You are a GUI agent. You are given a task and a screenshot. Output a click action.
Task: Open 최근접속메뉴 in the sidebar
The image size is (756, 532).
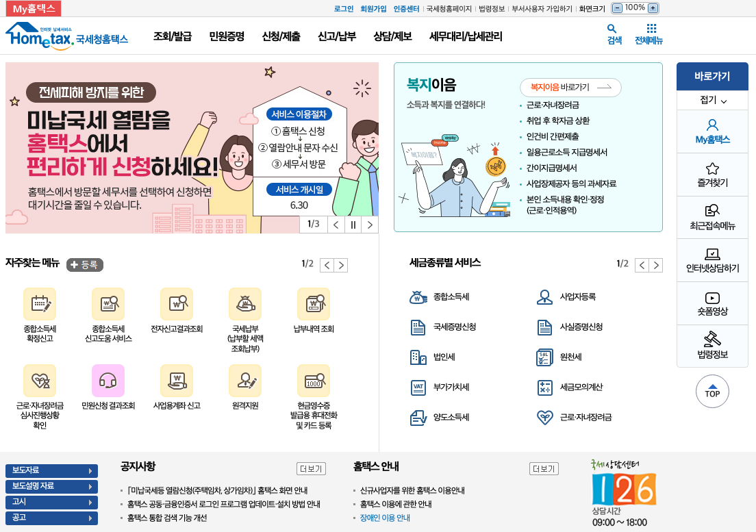point(712,218)
